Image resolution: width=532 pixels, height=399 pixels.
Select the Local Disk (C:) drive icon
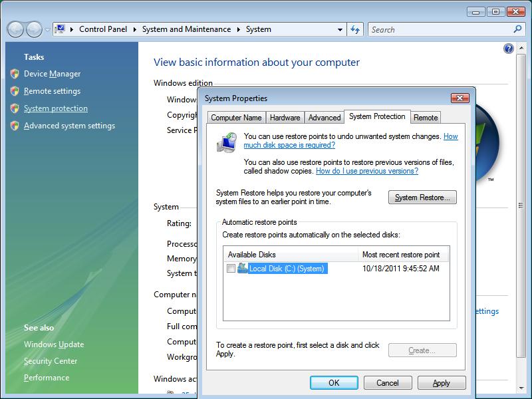243,269
